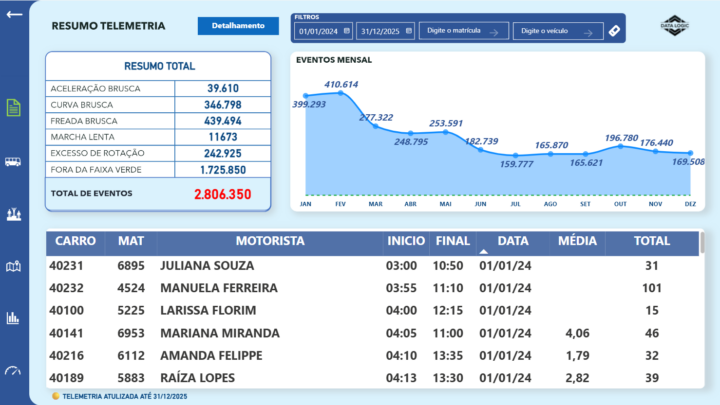Open the speedometer gauge sidebar icon
The height and width of the screenshot is (405, 720).
point(14,370)
